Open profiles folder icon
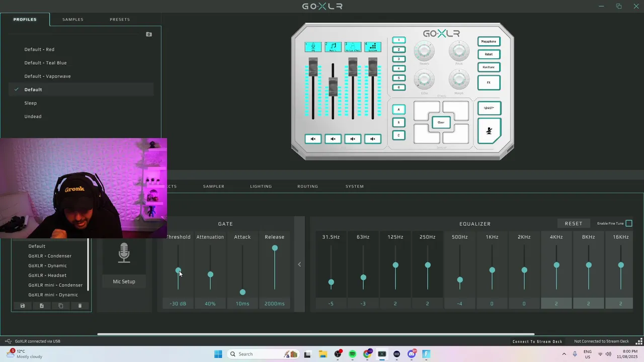The height and width of the screenshot is (362, 644). [x=149, y=34]
